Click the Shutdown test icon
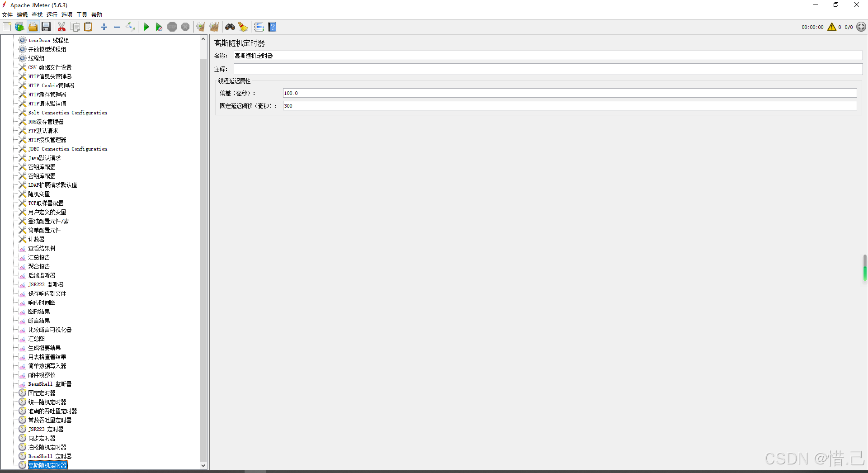Screen dimensions: 868x473 (185, 27)
